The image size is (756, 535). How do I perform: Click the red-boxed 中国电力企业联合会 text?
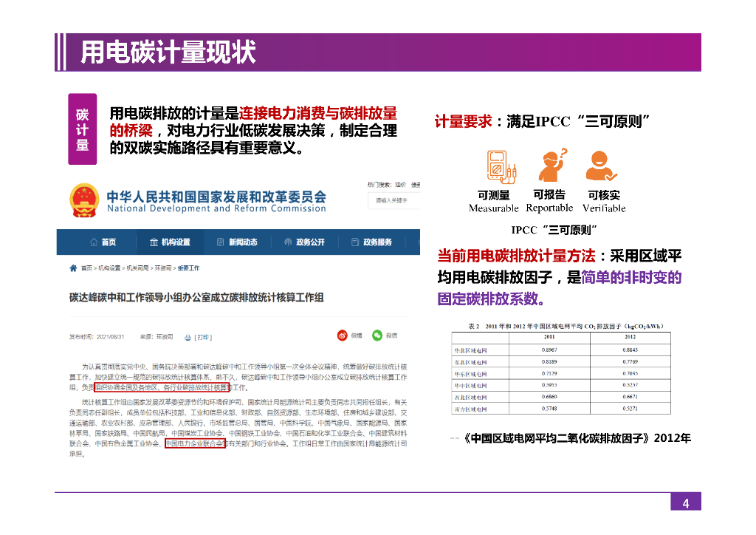(x=195, y=444)
